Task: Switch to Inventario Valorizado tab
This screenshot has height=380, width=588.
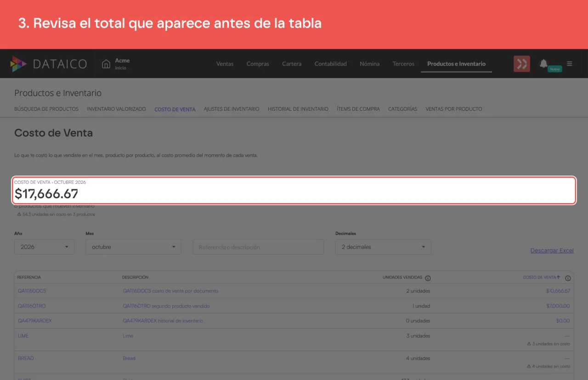Action: coord(116,109)
